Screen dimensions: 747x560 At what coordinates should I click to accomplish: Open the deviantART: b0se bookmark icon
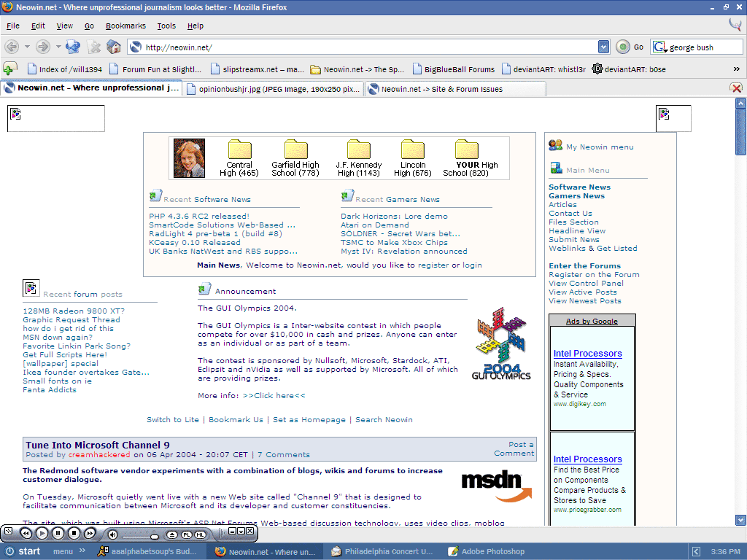point(597,69)
